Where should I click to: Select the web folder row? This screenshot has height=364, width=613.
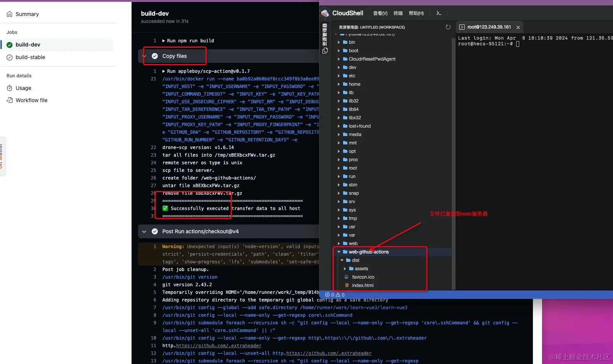click(393, 244)
